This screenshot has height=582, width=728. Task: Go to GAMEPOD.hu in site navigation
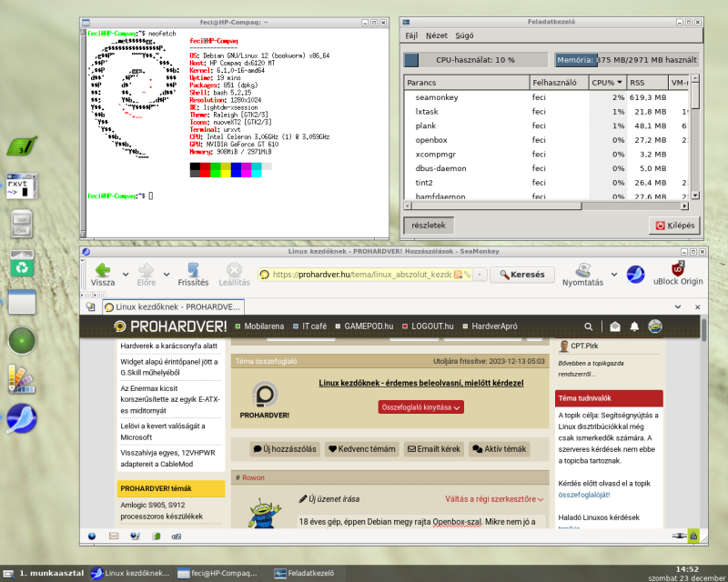364,326
